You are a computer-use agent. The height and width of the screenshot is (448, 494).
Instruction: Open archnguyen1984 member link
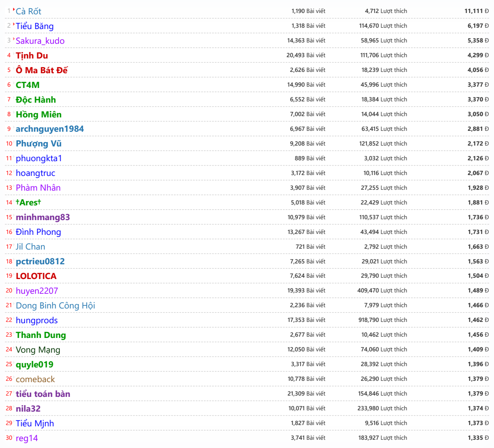click(50, 129)
